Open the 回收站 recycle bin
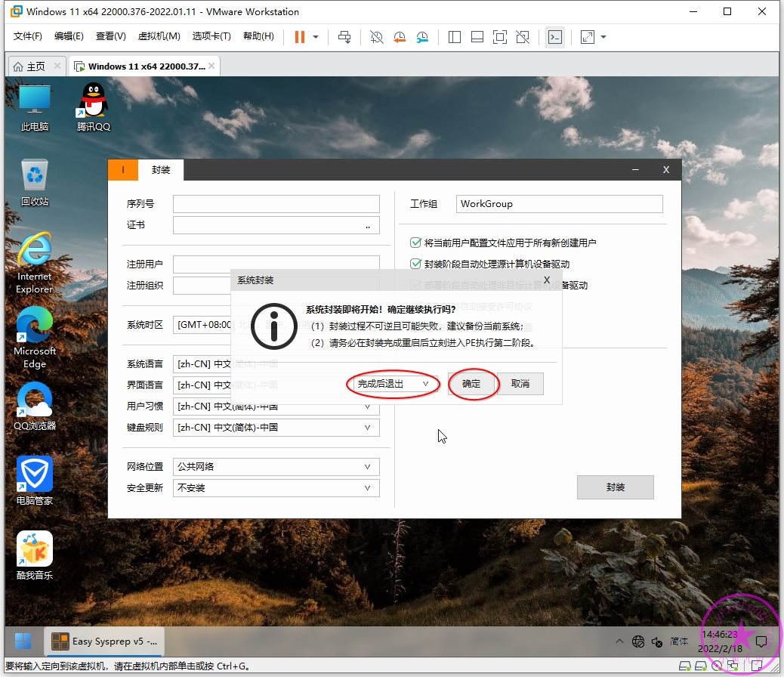Viewport: 784px width, 677px height. click(35, 183)
